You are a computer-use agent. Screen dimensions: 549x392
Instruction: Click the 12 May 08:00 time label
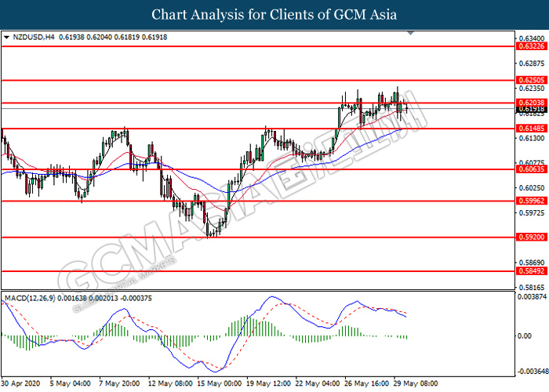pyautogui.click(x=170, y=383)
